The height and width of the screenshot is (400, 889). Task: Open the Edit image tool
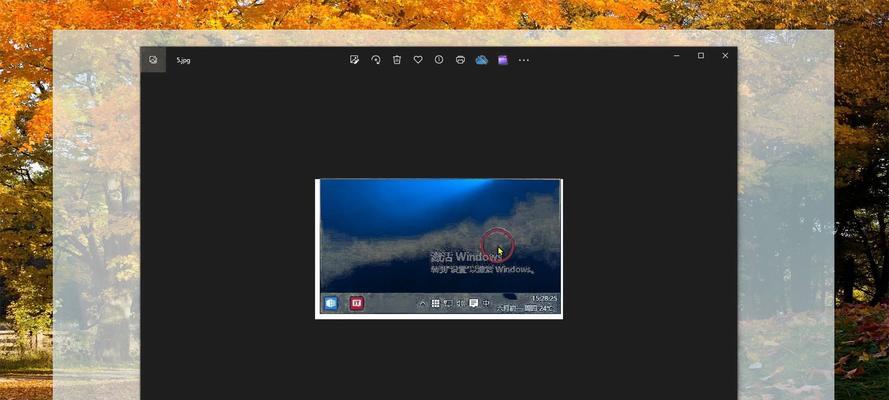tap(354, 59)
